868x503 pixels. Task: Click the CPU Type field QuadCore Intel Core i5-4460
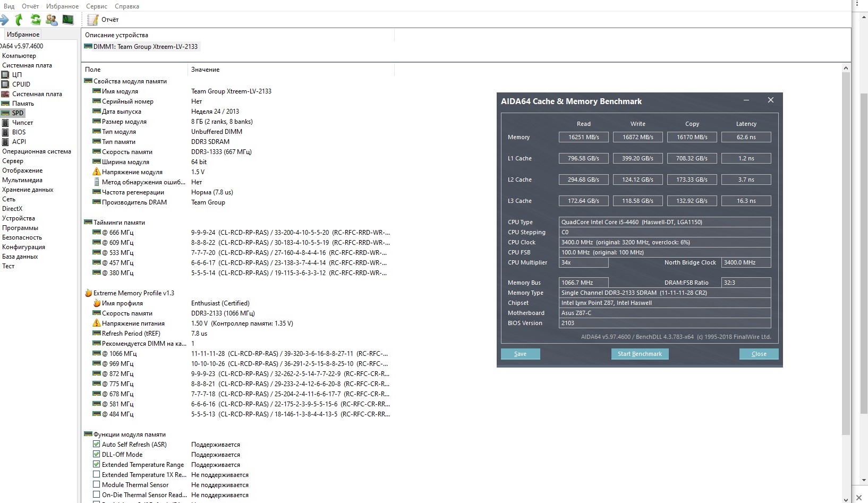[x=665, y=222]
